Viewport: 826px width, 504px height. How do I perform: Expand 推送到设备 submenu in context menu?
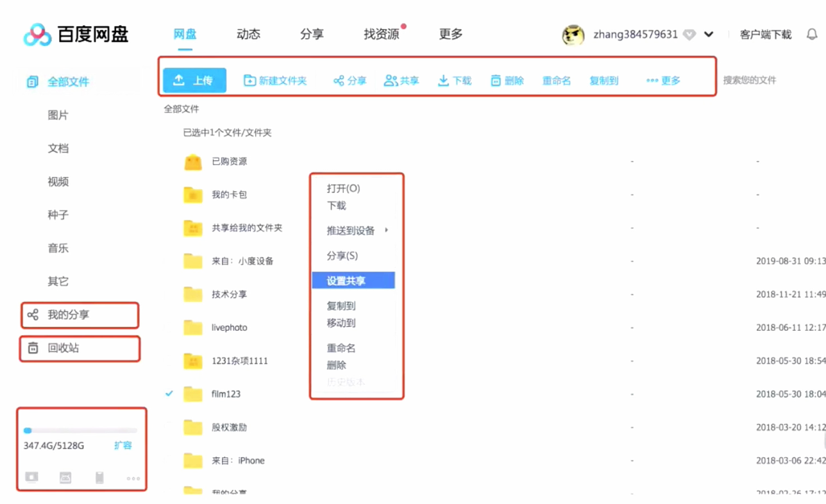pos(357,230)
